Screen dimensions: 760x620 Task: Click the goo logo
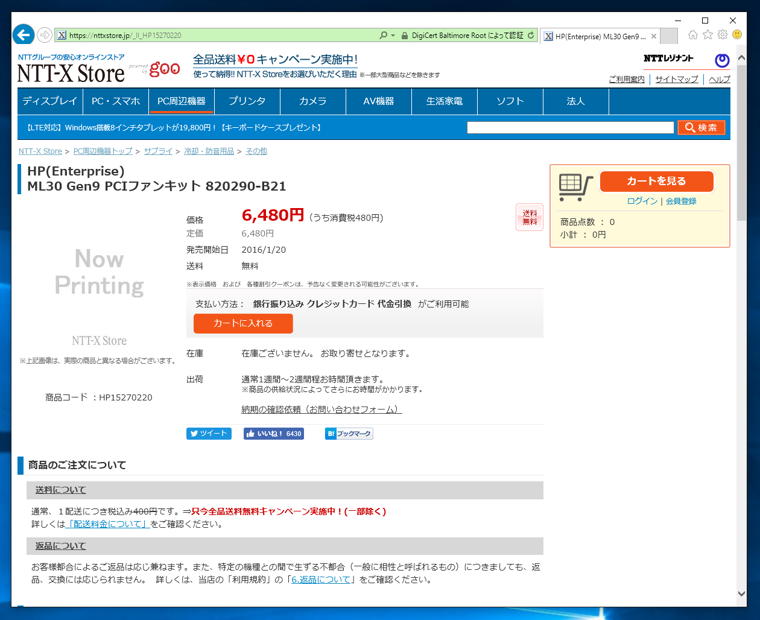pyautogui.click(x=164, y=69)
